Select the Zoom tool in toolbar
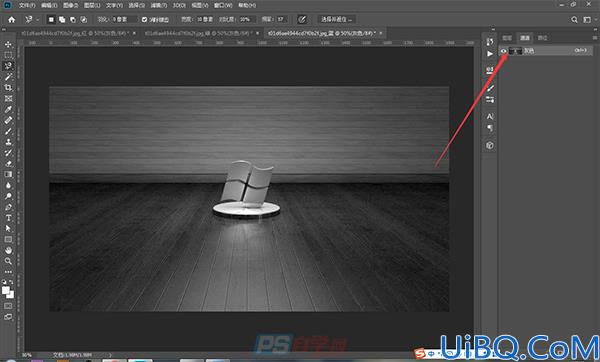Image resolution: width=600 pixels, height=362 pixels. (x=8, y=261)
